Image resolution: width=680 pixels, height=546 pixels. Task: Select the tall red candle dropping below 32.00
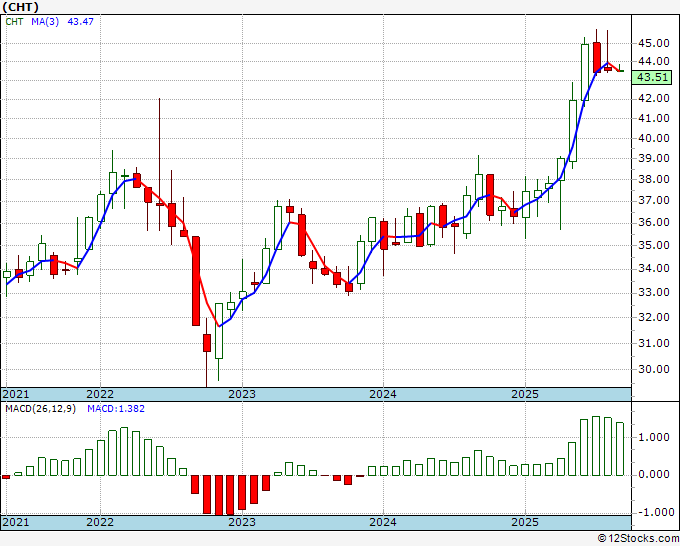pos(196,281)
